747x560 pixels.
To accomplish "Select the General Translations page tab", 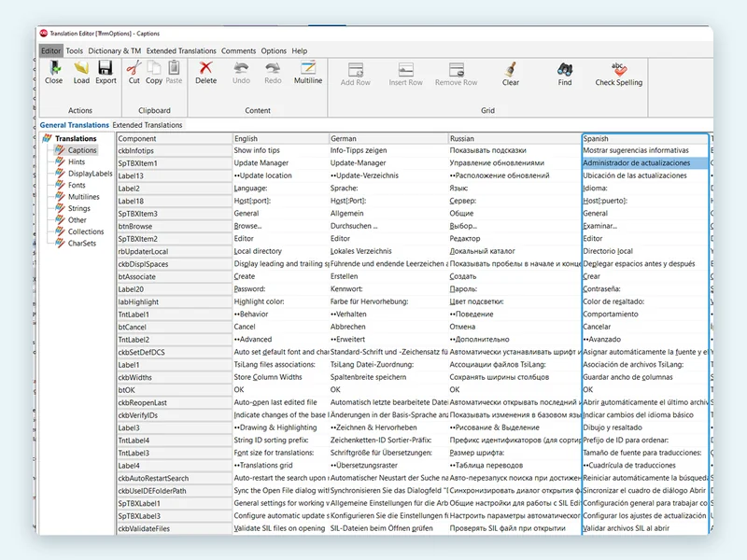I will click(x=75, y=125).
